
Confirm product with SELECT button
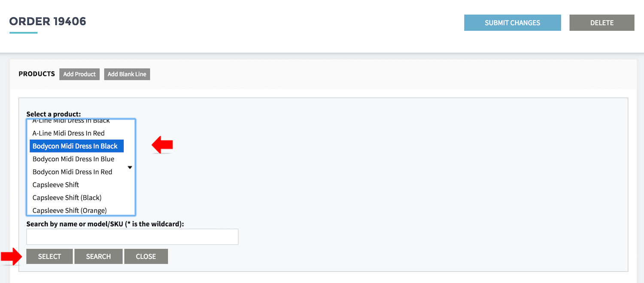click(x=49, y=256)
